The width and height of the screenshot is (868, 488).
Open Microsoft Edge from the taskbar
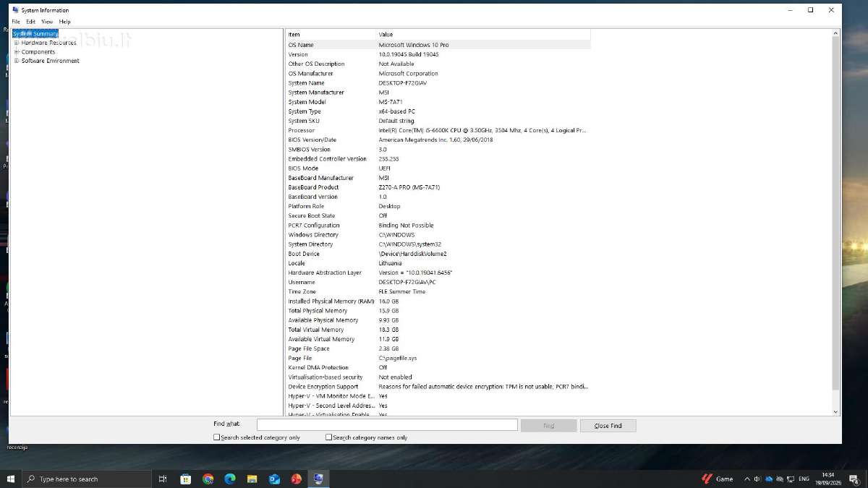(230, 479)
